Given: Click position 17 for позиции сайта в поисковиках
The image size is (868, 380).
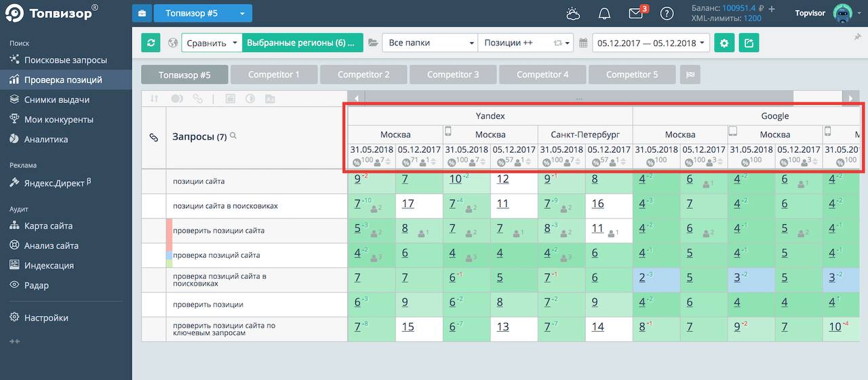Looking at the screenshot, I should [x=408, y=204].
